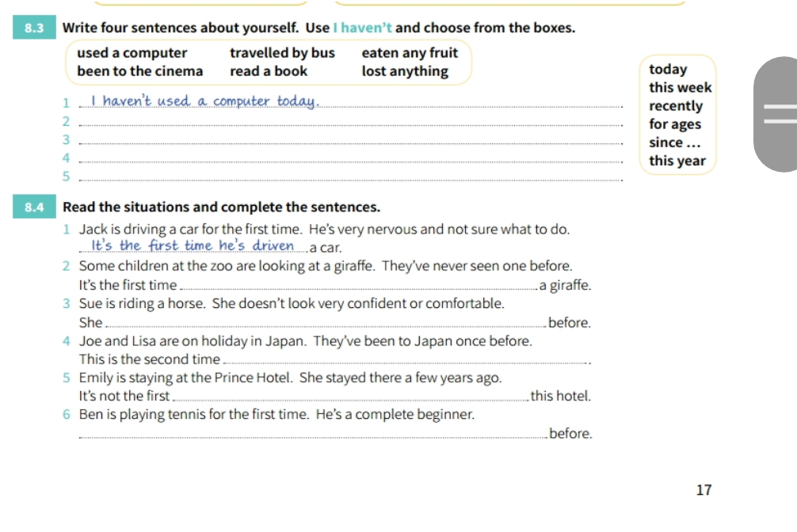The height and width of the screenshot is (532, 797).
Task: Click the 8.3 exercise number badge
Action: click(32, 28)
